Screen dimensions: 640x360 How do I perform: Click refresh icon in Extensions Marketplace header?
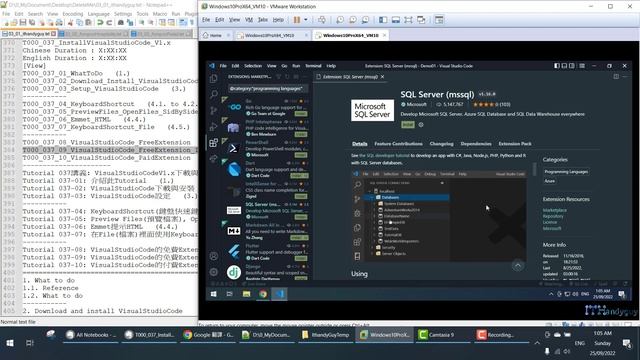pos(287,77)
